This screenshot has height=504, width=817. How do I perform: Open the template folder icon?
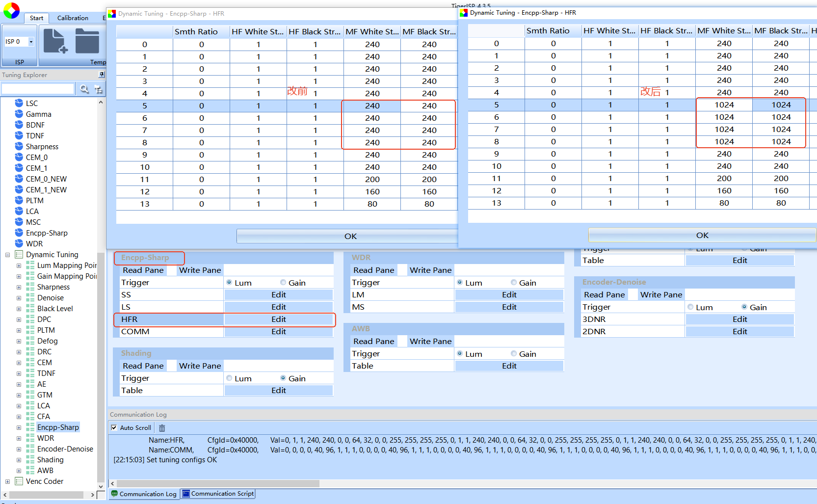coord(87,41)
